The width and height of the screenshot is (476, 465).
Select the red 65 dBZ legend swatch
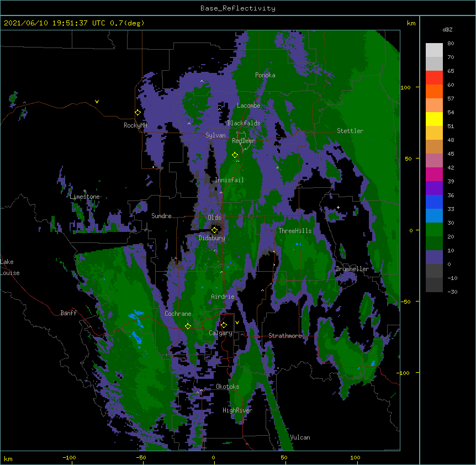tap(434, 78)
